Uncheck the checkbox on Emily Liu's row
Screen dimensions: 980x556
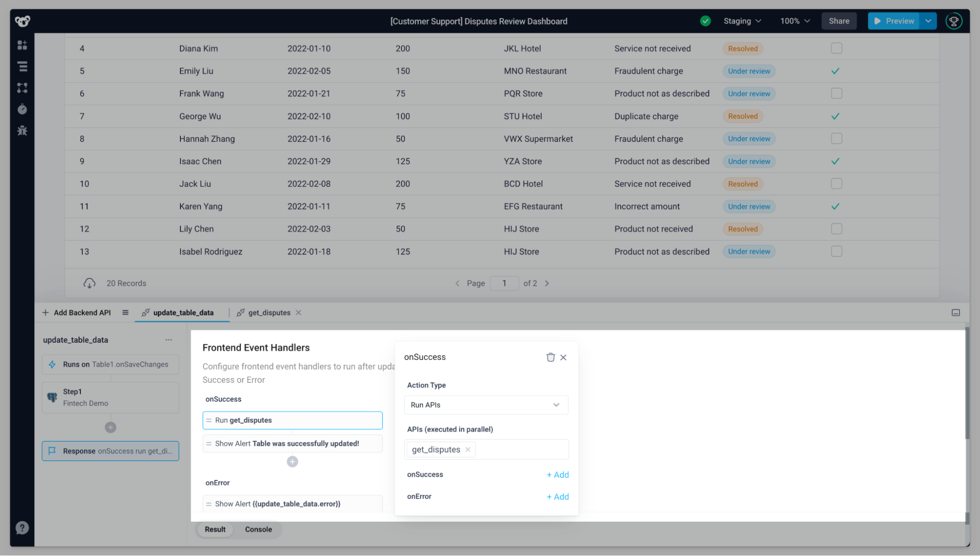pyautogui.click(x=835, y=71)
